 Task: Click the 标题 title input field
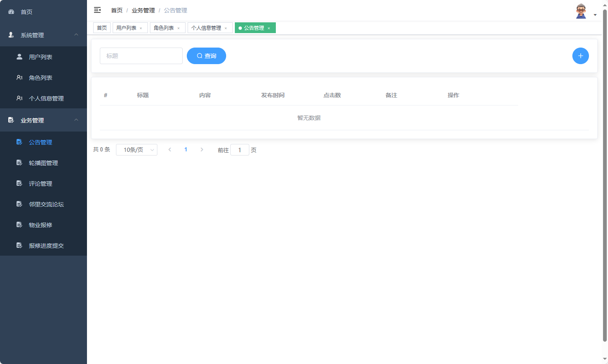click(141, 55)
